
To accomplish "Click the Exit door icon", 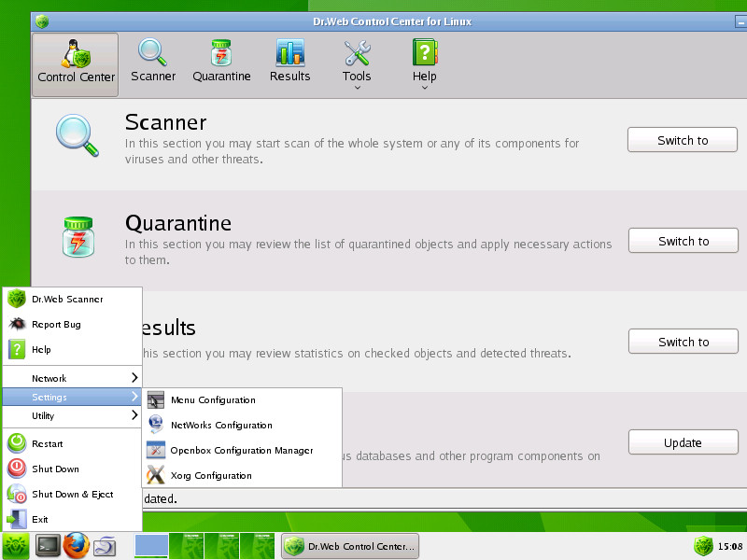I will tap(17, 519).
